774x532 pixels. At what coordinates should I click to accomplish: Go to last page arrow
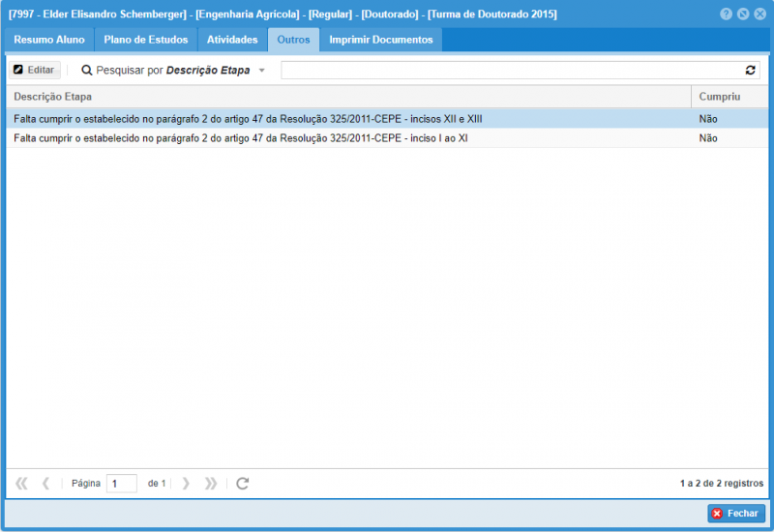210,483
